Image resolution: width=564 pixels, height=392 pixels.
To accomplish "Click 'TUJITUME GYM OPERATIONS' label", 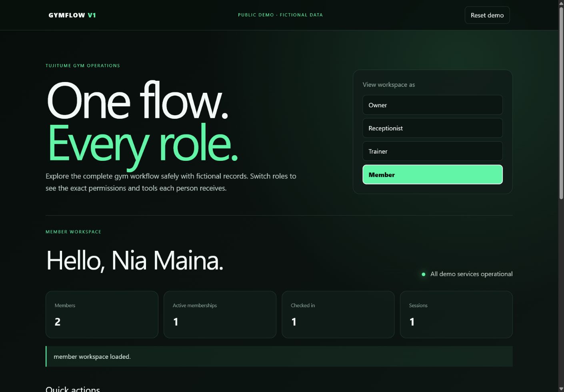I will point(83,66).
